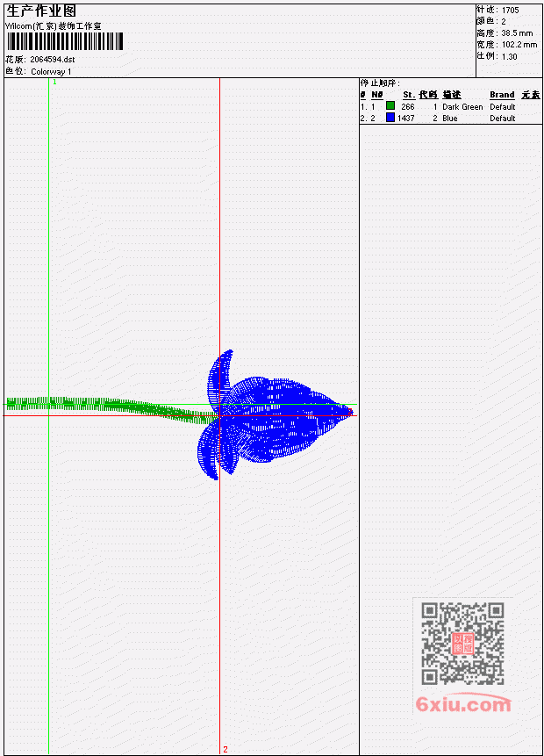Viewport: 544px width, 756px height.
Task: Click the red marker number 2
Action: click(225, 749)
